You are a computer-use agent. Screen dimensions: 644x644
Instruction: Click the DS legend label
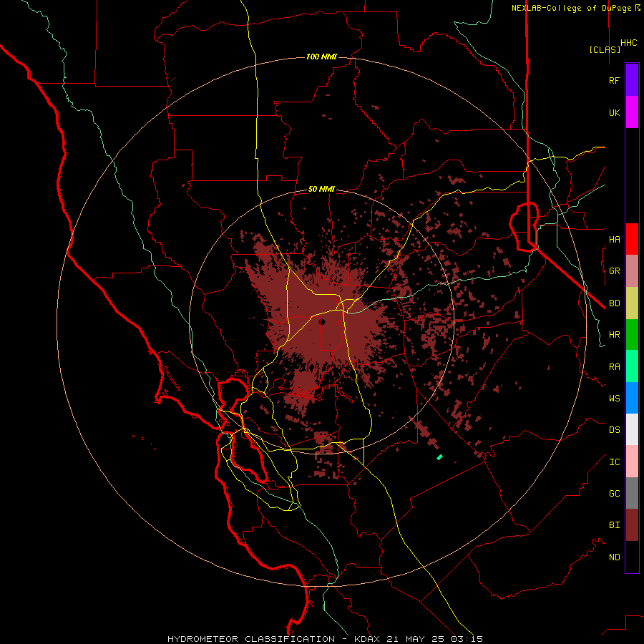pyautogui.click(x=614, y=430)
